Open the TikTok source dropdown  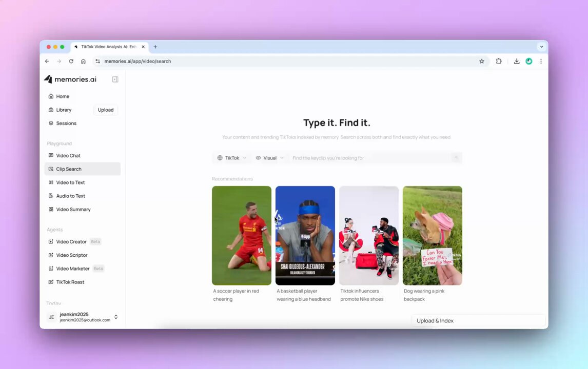(x=232, y=158)
